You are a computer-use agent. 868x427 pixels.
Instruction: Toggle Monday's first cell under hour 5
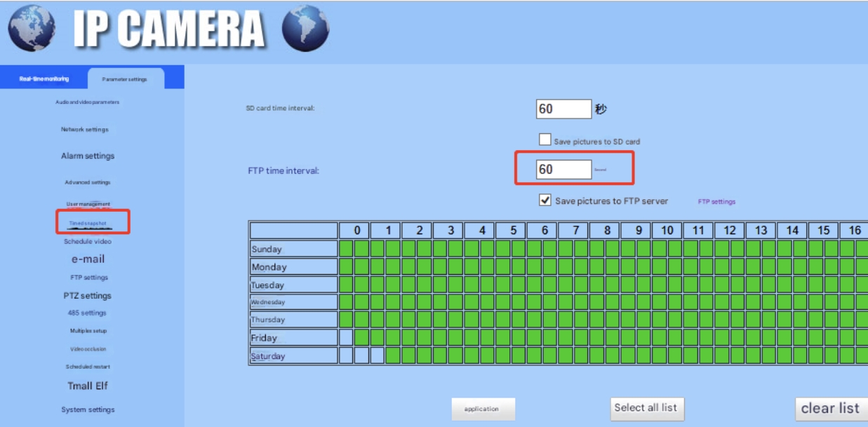point(502,266)
